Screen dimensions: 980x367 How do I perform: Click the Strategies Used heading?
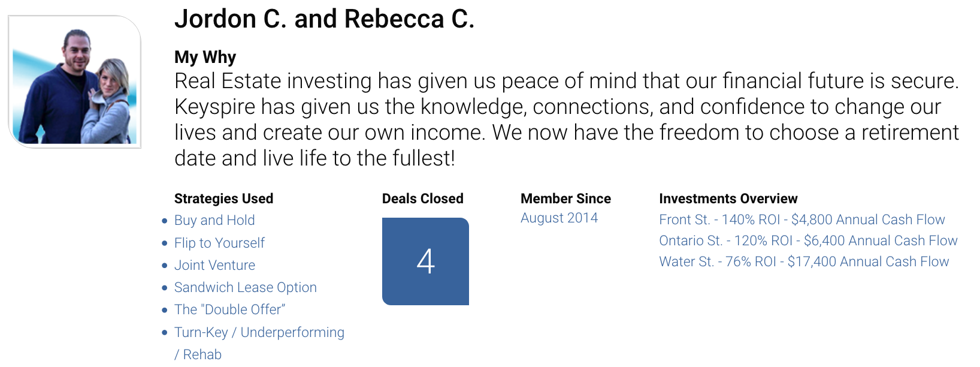click(223, 198)
